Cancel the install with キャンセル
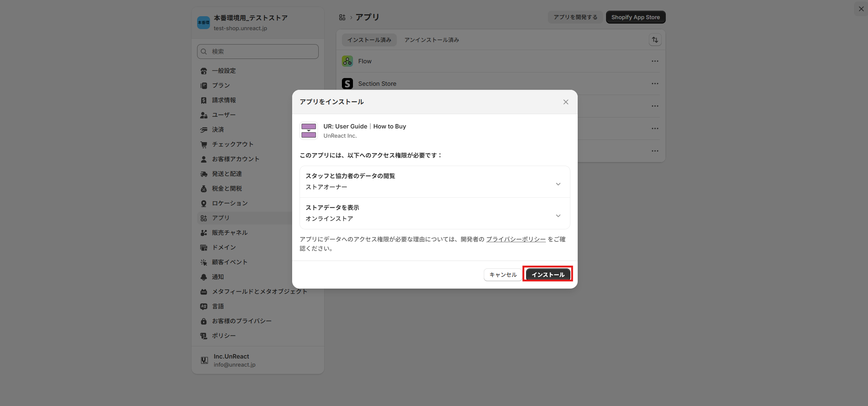The height and width of the screenshot is (406, 868). click(502, 274)
